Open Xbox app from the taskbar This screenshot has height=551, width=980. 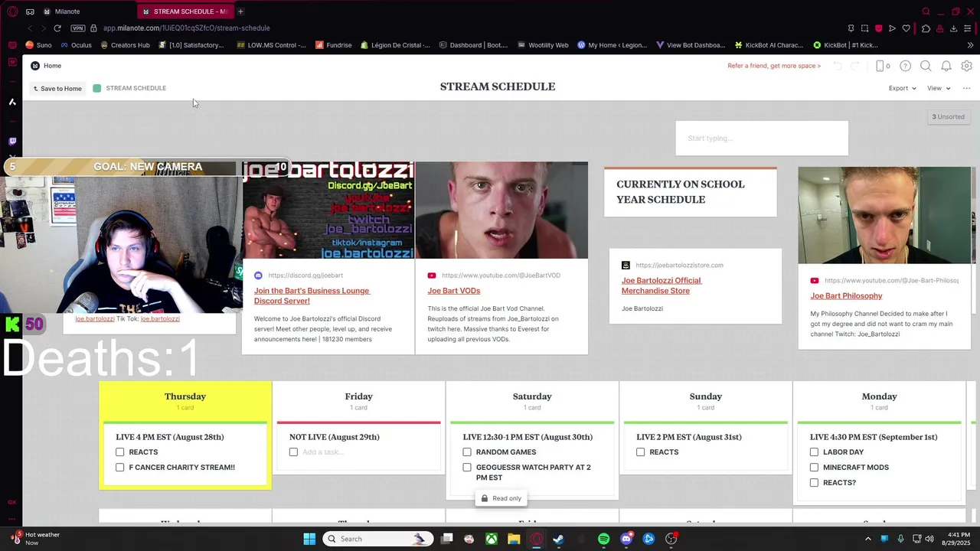coord(491,539)
